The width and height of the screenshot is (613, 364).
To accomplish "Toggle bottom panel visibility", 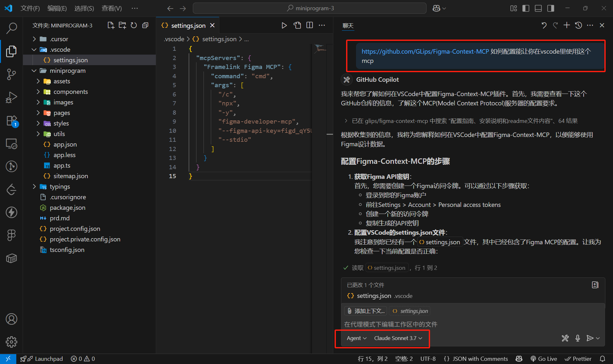I will [x=538, y=8].
